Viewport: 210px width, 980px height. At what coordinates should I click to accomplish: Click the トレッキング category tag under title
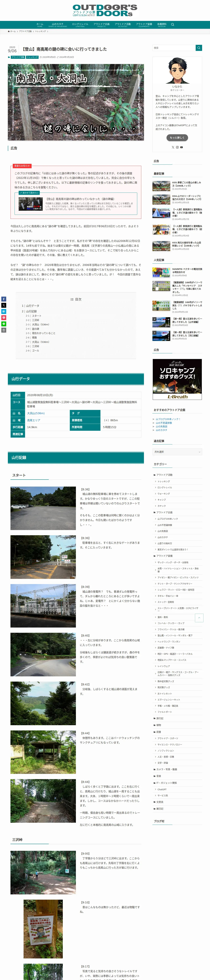point(32,57)
